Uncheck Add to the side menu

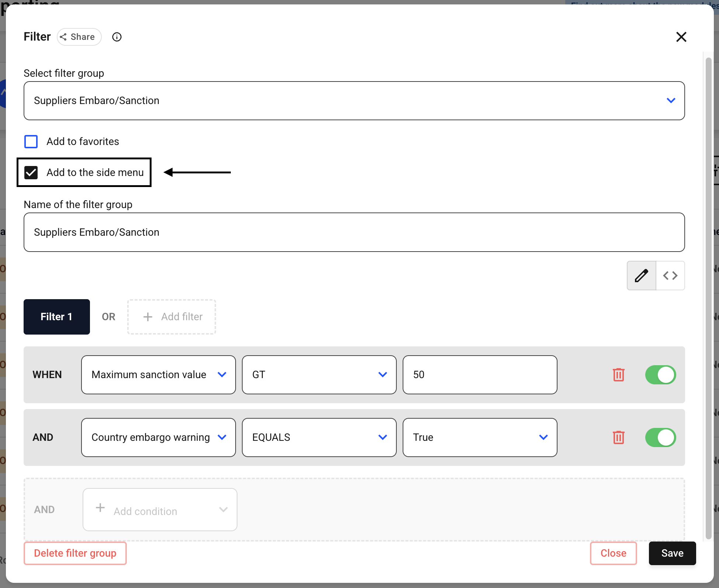pos(31,173)
